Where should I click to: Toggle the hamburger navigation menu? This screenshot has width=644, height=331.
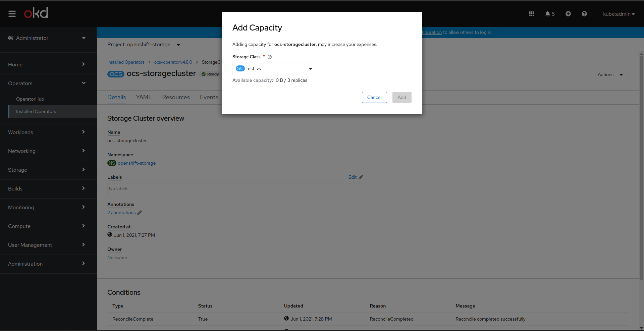pyautogui.click(x=12, y=14)
